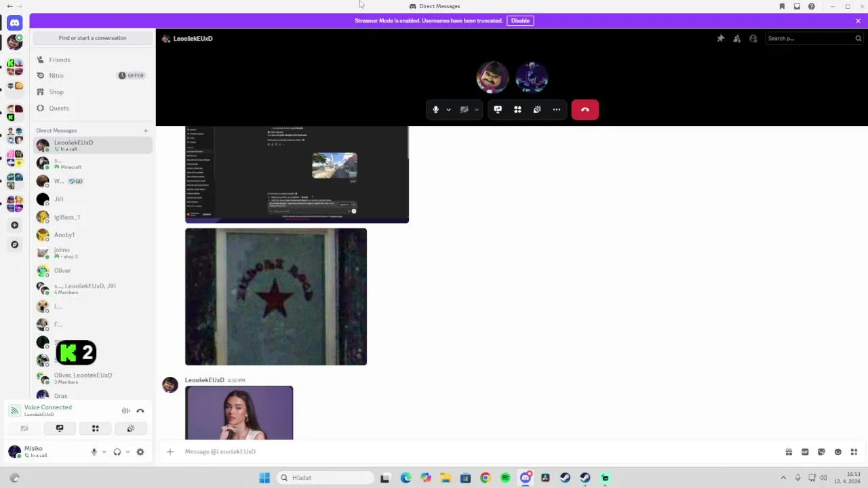Open the gift picker icon

(789, 452)
